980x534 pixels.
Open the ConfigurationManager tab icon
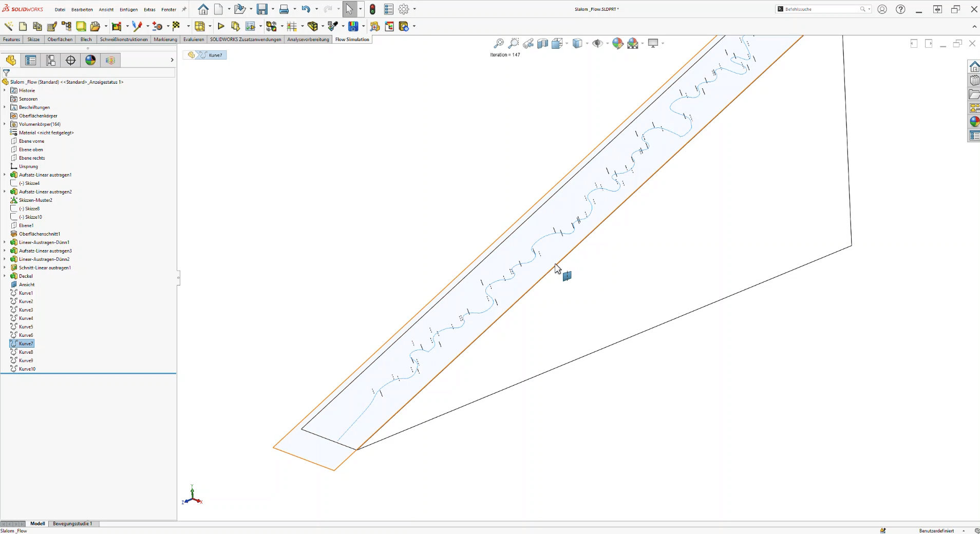pyautogui.click(x=51, y=61)
